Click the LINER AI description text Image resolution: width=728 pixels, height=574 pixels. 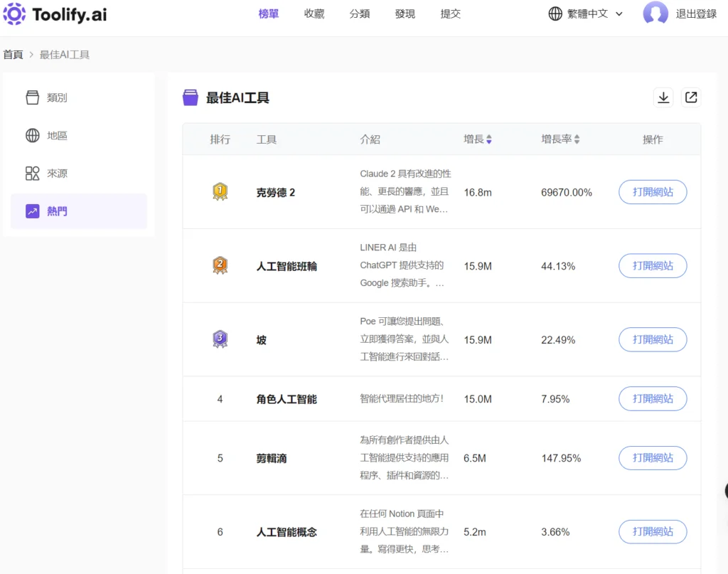click(402, 265)
